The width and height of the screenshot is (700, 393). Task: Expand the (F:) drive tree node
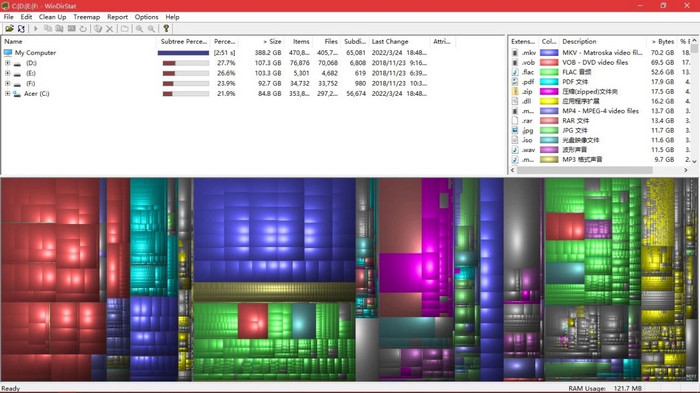click(8, 84)
